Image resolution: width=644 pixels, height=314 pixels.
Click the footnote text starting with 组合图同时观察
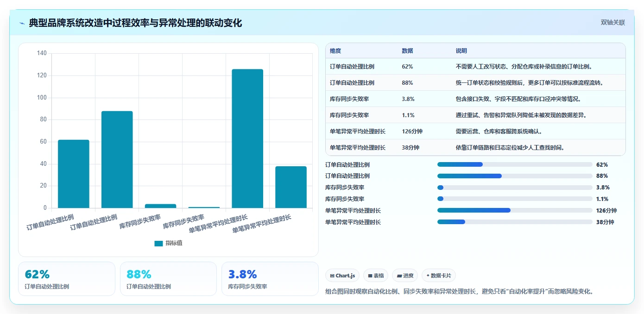coord(460,291)
